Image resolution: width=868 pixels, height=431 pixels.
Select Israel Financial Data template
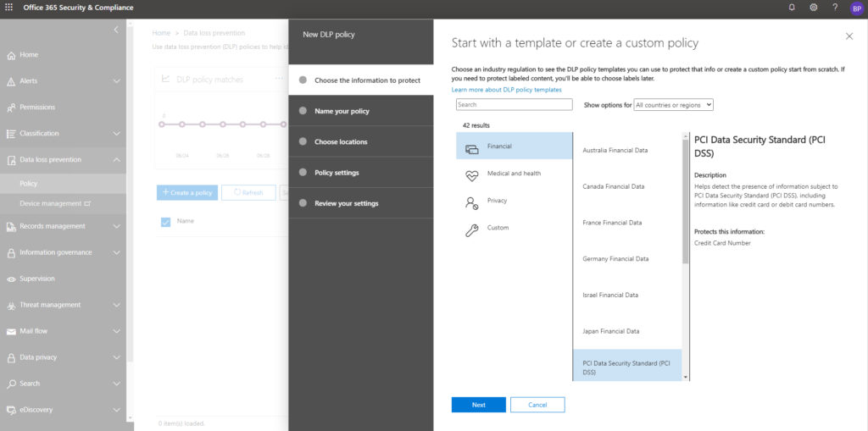(627, 295)
